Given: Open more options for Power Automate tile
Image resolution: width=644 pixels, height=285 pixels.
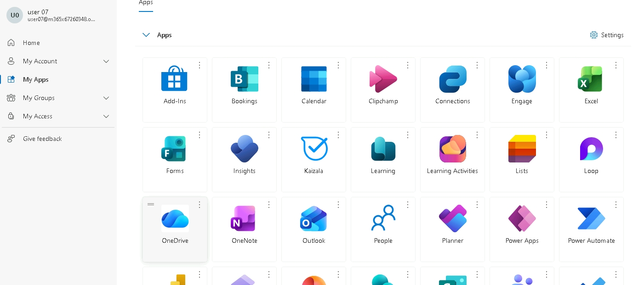Looking at the screenshot, I should [616, 205].
